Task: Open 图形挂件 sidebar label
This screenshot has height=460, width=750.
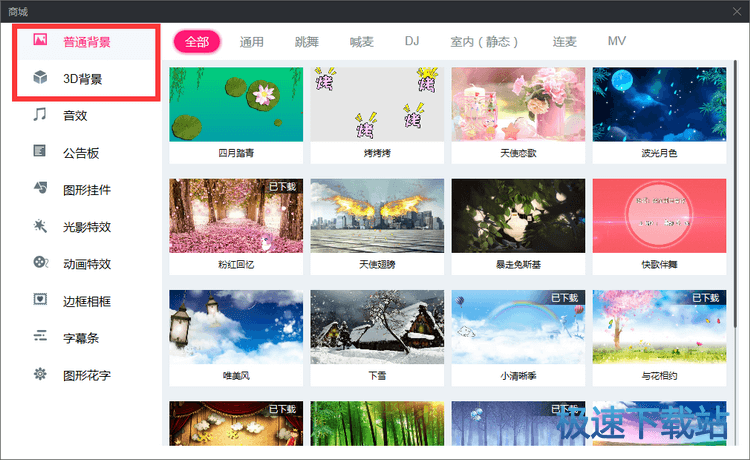Action: 87,190
